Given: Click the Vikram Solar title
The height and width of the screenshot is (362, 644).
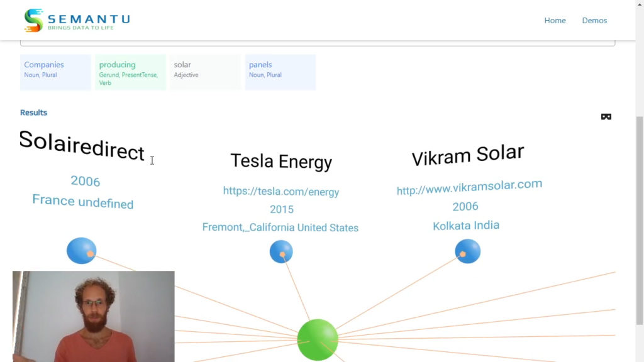Looking at the screenshot, I should tap(467, 155).
